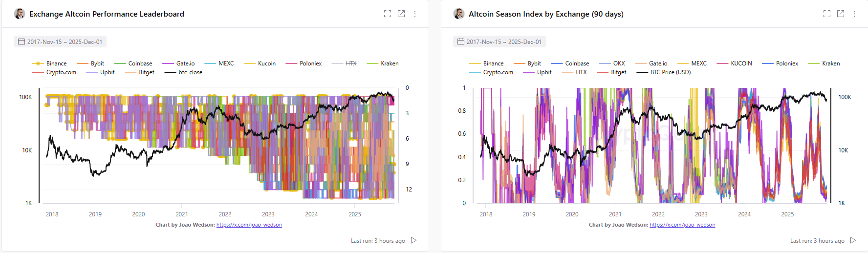Click Altcoin Season Index by Exchange title

pyautogui.click(x=546, y=14)
